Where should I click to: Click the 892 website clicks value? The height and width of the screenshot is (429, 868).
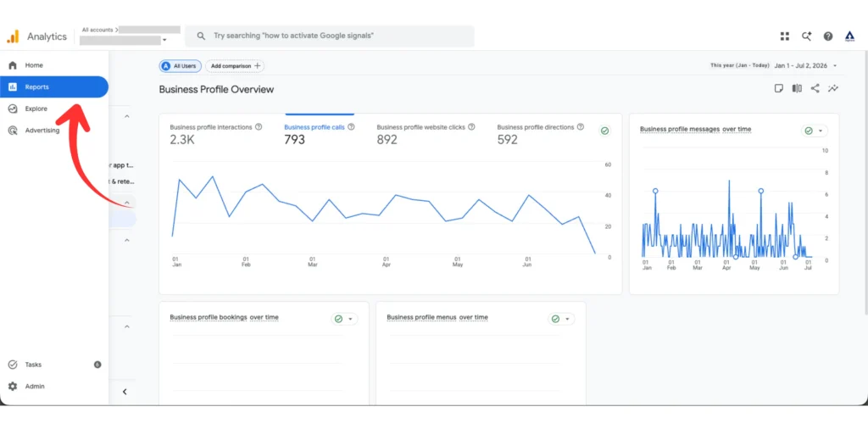coord(387,140)
